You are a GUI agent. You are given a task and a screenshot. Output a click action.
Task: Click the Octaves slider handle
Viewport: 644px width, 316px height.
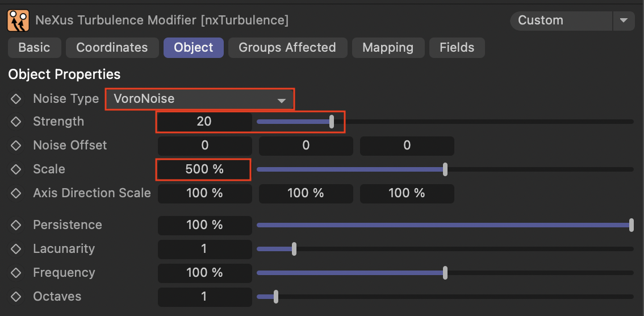pos(276,297)
